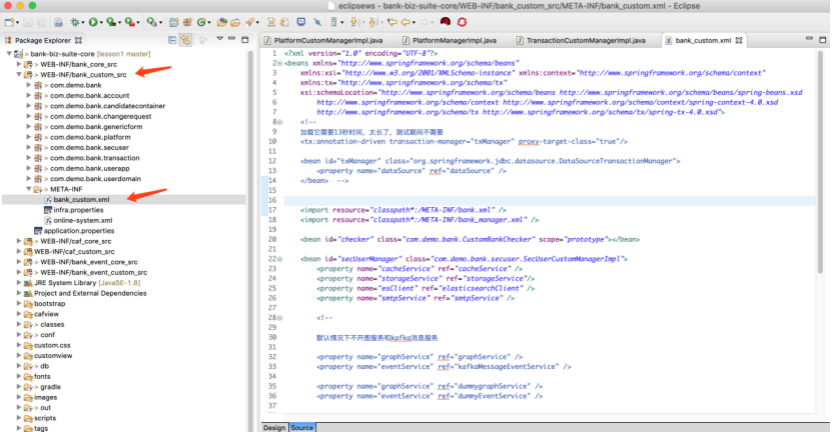This screenshot has height=432, width=832.
Task: Expand the JRE System Library node
Action: pos(18,283)
